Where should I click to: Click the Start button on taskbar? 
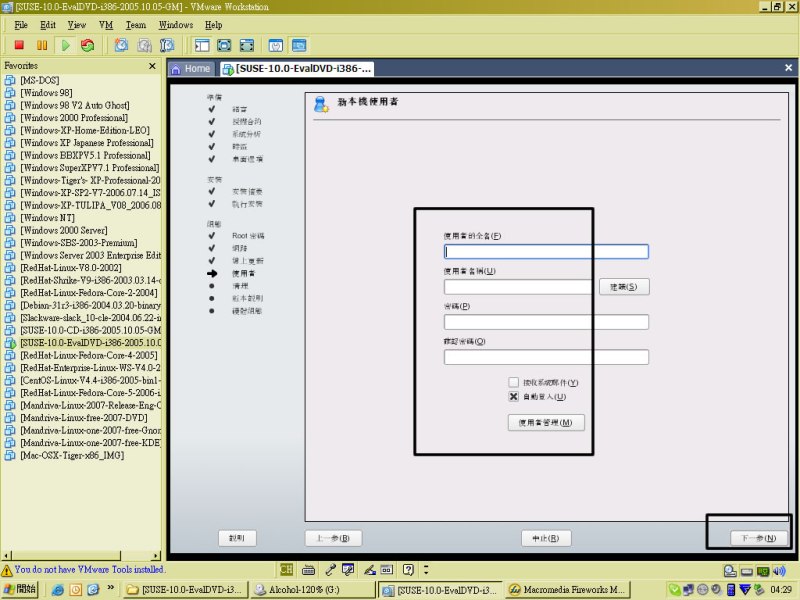[x=20, y=589]
